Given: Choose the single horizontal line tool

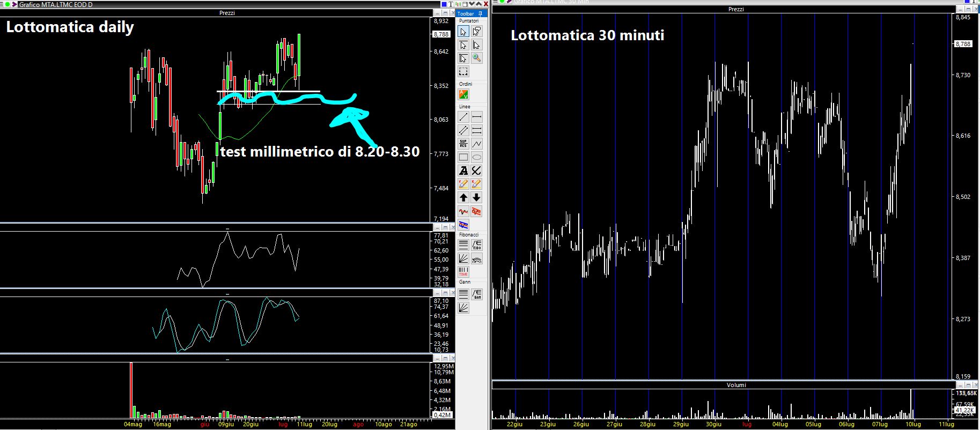Looking at the screenshot, I should point(476,117).
